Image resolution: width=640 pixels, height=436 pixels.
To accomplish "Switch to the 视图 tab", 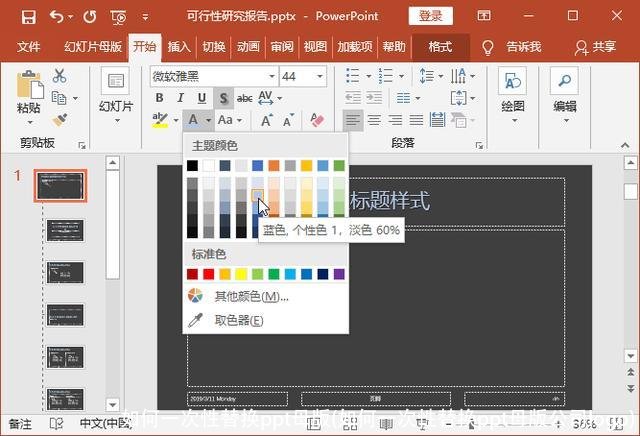I will point(316,47).
